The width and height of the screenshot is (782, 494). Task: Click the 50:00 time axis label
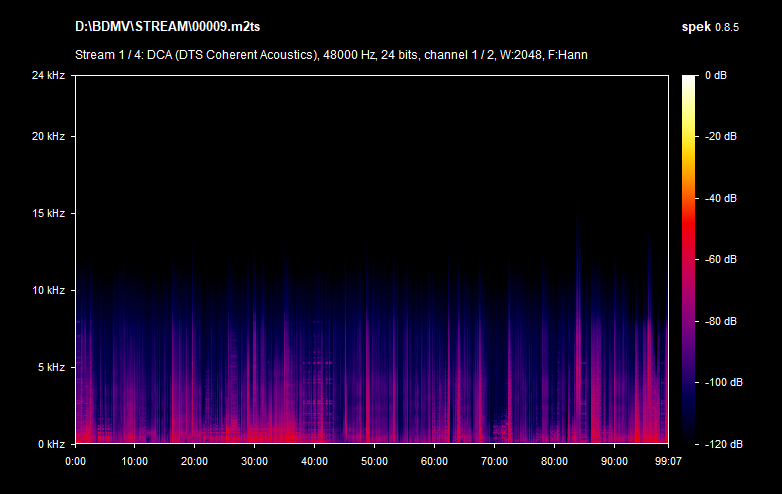tap(374, 461)
